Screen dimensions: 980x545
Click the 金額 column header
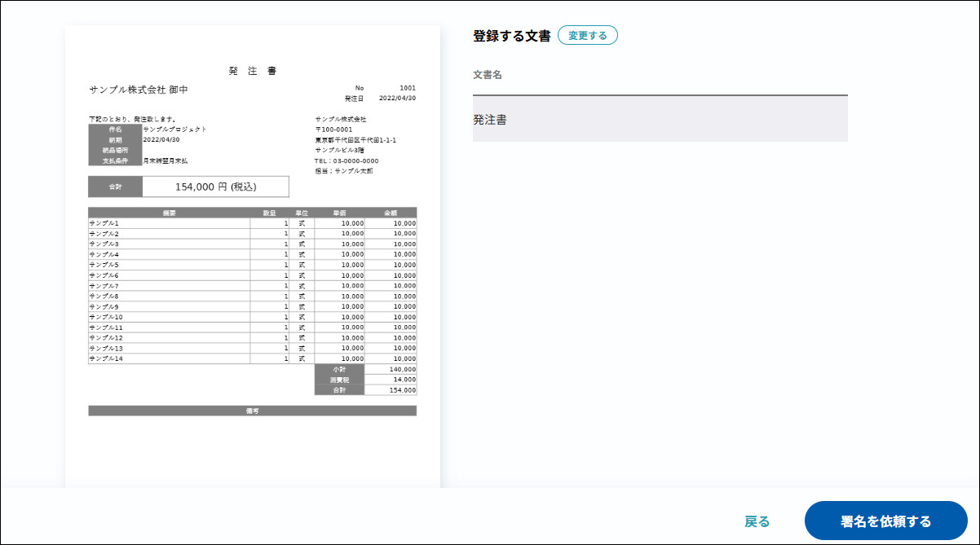click(391, 213)
